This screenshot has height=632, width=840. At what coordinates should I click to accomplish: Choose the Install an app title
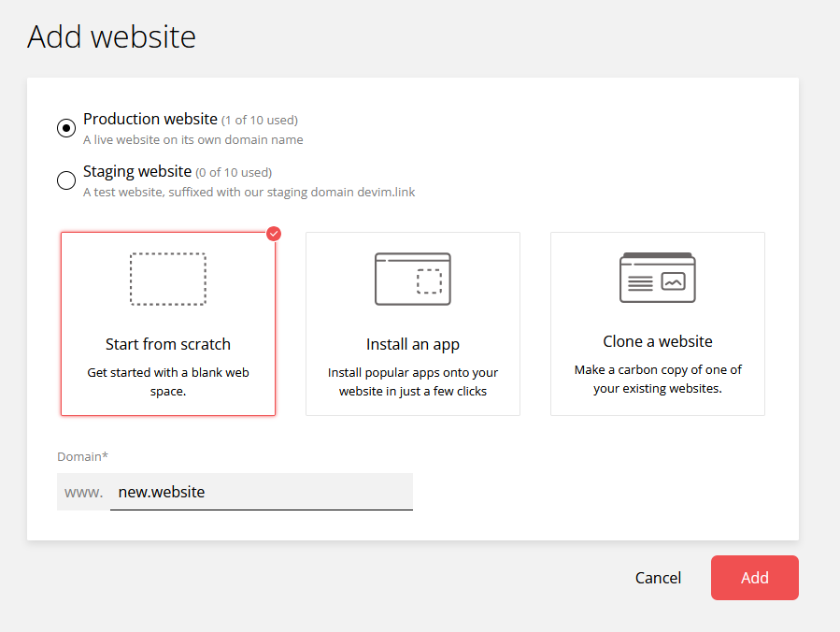coord(413,344)
